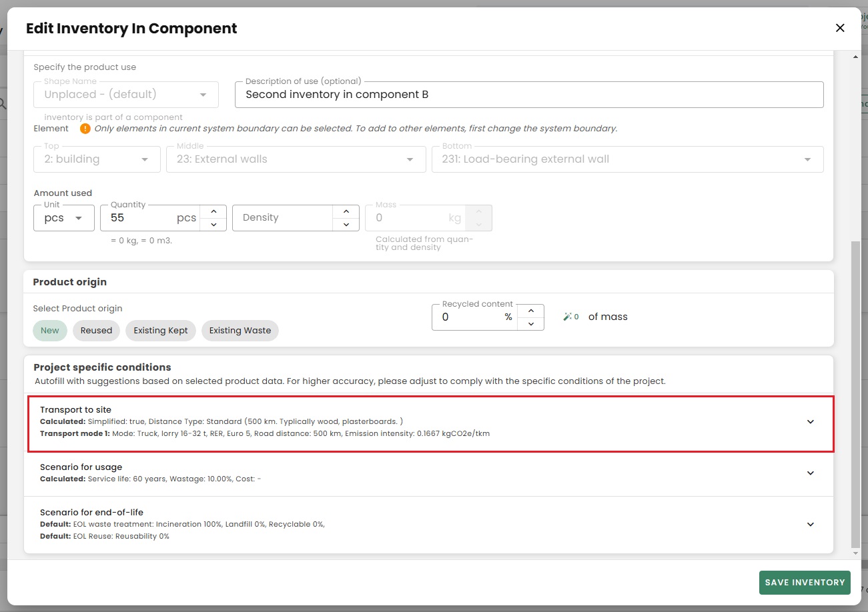Click into the Density input field
The width and height of the screenshot is (868, 612).
point(282,218)
